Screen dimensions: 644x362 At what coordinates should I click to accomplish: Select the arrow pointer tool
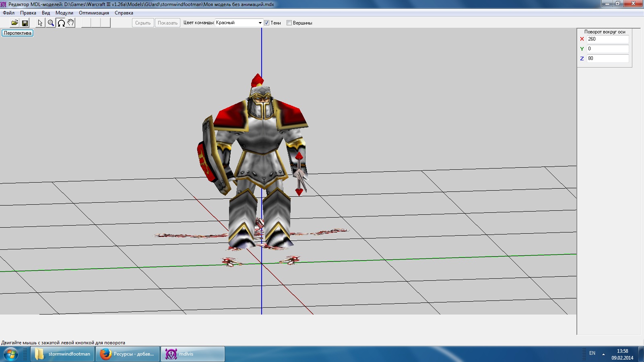point(40,23)
